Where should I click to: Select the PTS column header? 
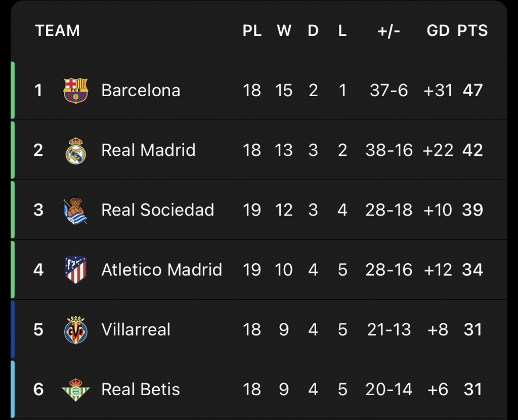(x=472, y=30)
